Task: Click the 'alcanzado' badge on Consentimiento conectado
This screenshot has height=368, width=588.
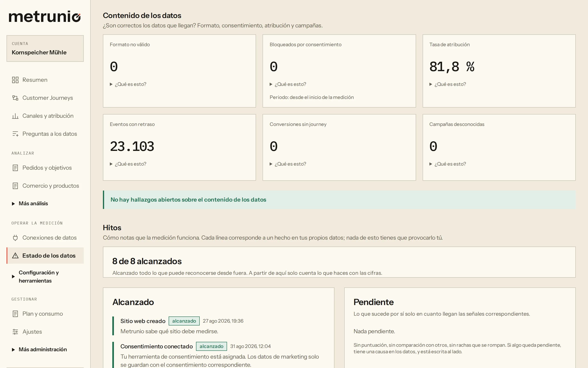Action: pyautogui.click(x=211, y=346)
